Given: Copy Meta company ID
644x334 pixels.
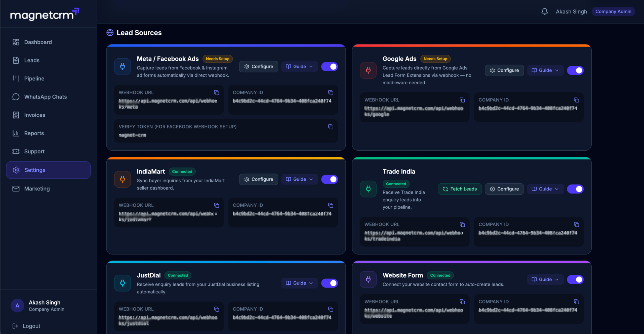Looking at the screenshot, I should pyautogui.click(x=331, y=93).
